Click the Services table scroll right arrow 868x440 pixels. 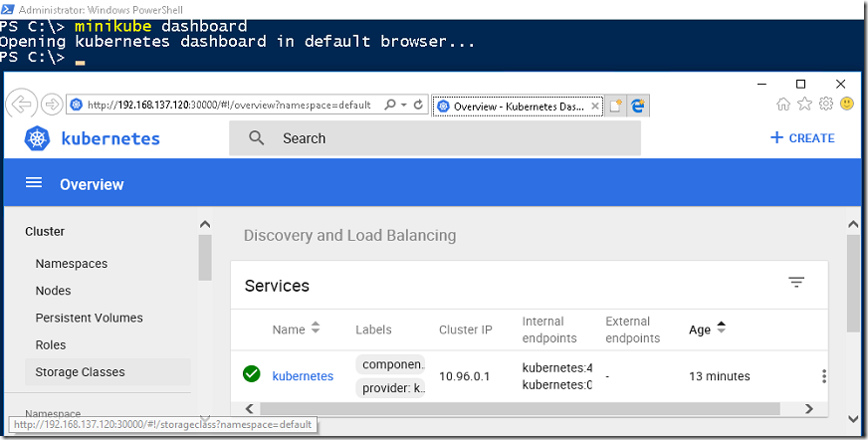[808, 408]
